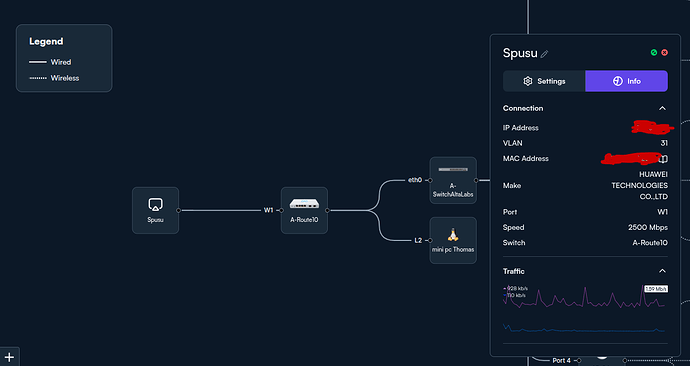The height and width of the screenshot is (366, 690).
Task: Click the traffic graph peak label
Action: (x=656, y=289)
